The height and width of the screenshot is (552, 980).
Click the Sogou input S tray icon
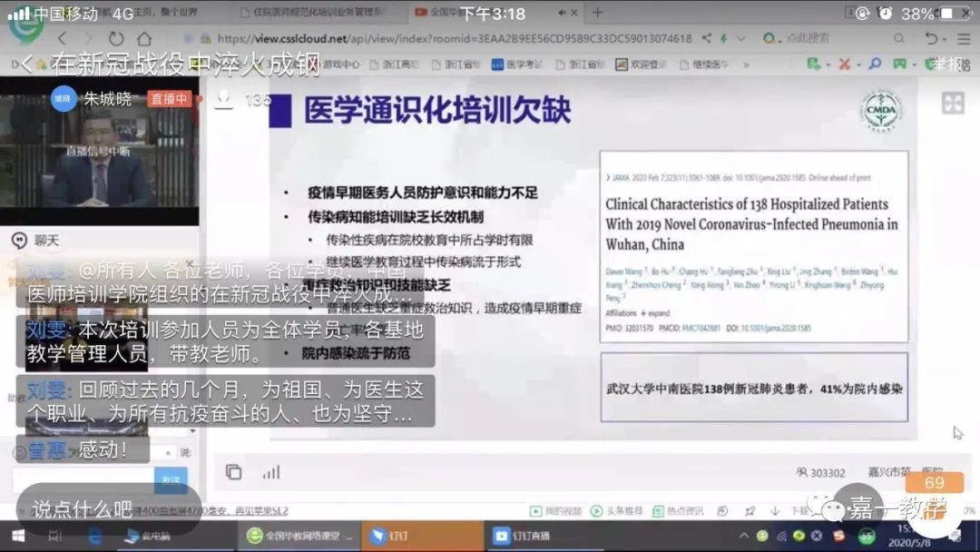coord(838,536)
